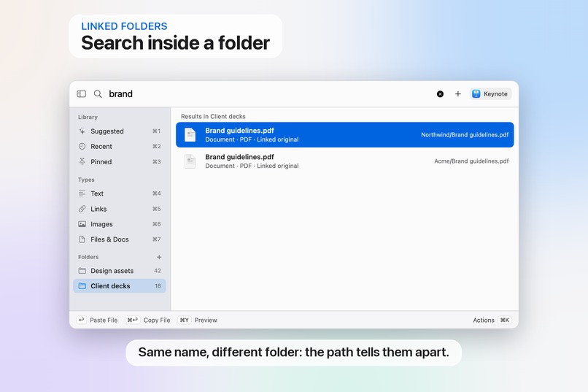Click the text lines icon beside Text
This screenshot has width=588, height=392.
(82, 193)
